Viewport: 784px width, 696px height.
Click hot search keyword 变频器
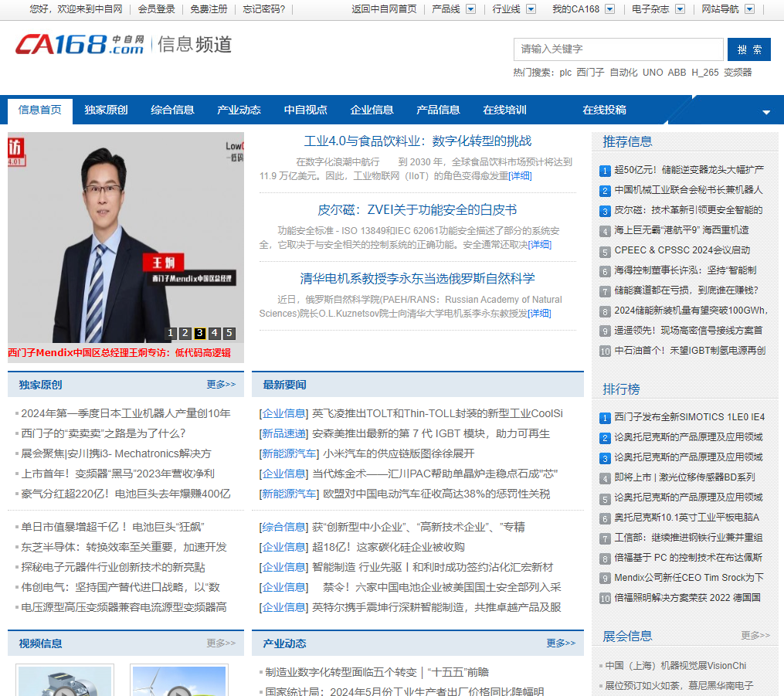pos(738,73)
